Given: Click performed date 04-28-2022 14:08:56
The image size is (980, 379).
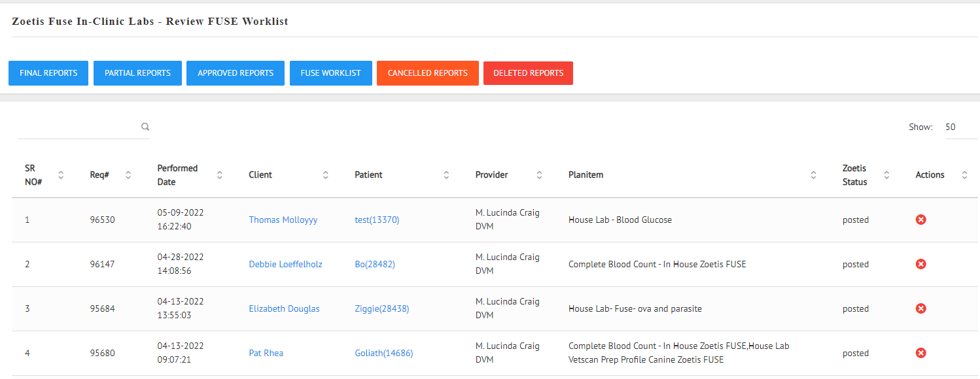Looking at the screenshot, I should tap(181, 264).
